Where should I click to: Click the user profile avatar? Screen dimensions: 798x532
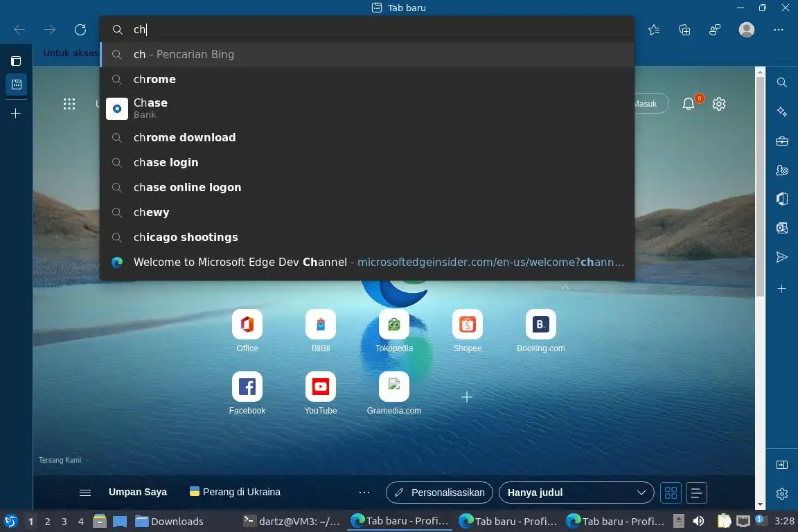tap(746, 30)
